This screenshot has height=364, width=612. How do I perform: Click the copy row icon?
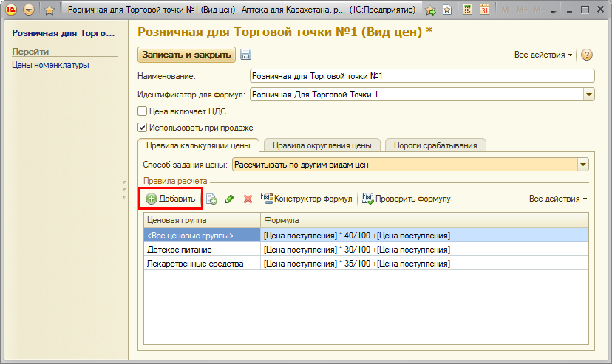211,199
